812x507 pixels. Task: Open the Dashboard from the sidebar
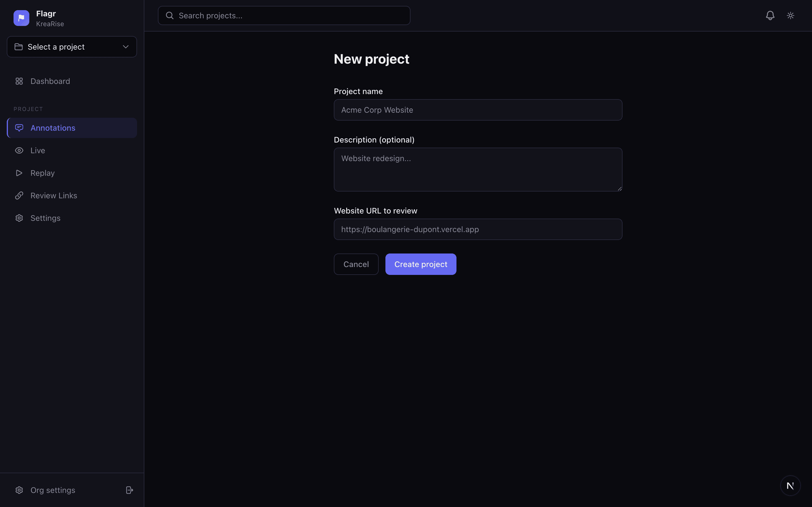pos(50,81)
